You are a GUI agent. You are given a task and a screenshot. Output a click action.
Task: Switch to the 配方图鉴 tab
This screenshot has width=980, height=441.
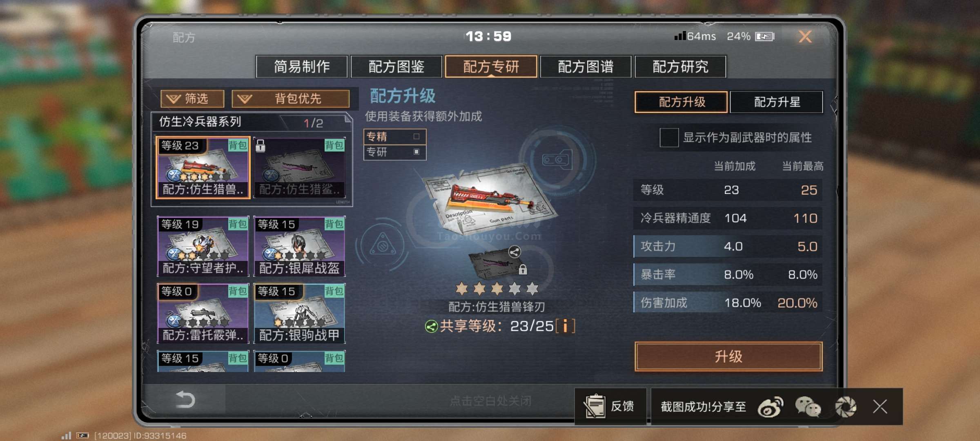coord(396,67)
